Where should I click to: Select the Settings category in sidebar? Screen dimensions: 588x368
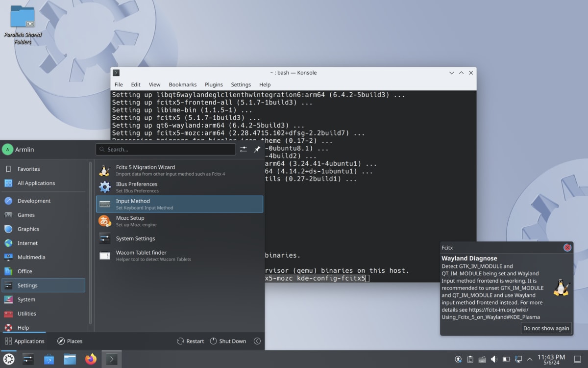(44, 286)
